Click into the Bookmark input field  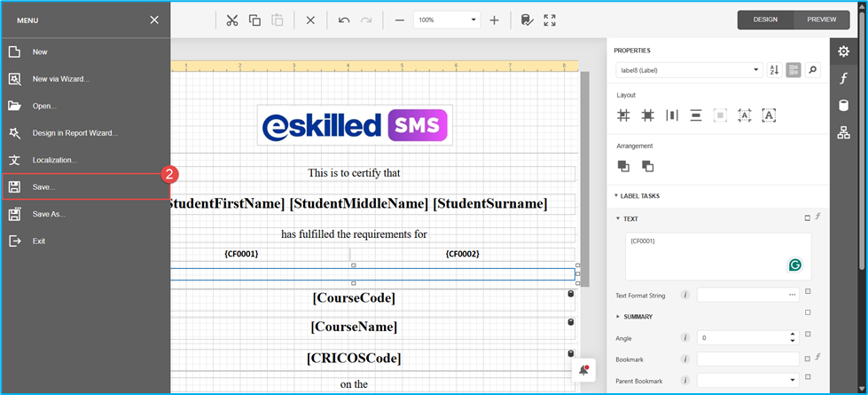pyautogui.click(x=747, y=359)
